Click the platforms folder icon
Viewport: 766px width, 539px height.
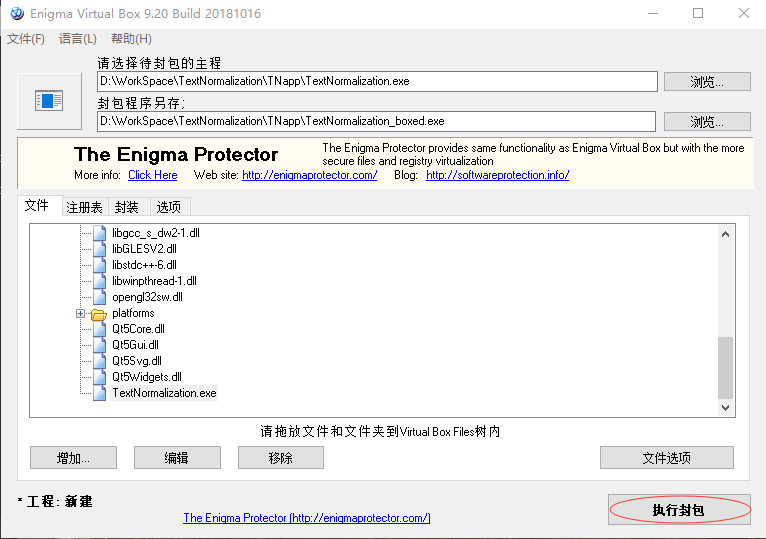click(99, 314)
